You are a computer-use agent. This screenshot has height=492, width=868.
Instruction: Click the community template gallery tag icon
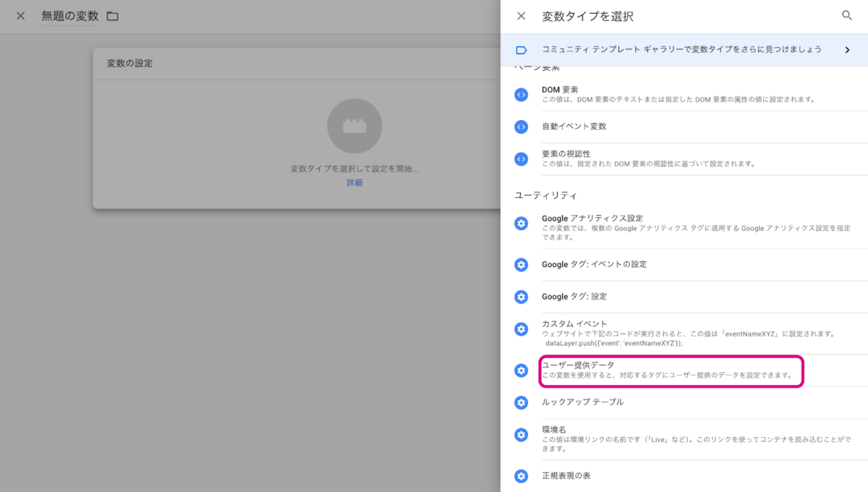click(521, 50)
